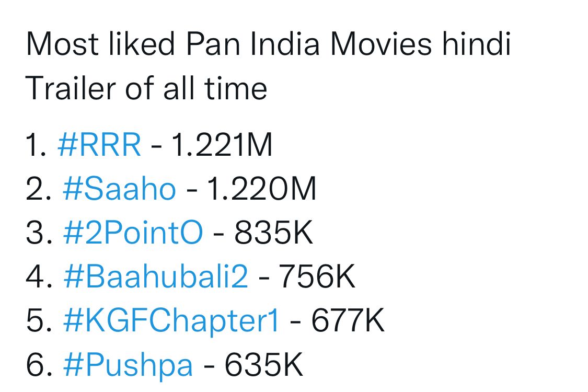Click the #Saaho hashtag

[119, 189]
